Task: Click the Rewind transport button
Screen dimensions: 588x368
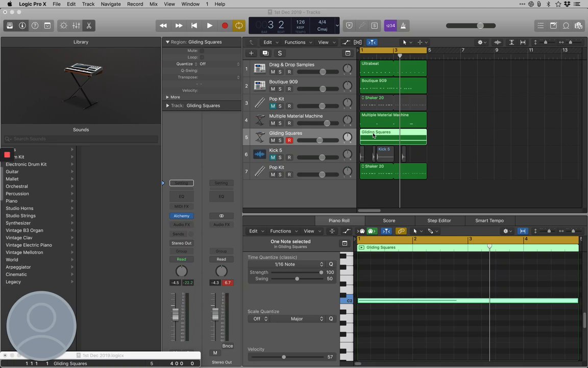Action: click(x=163, y=26)
